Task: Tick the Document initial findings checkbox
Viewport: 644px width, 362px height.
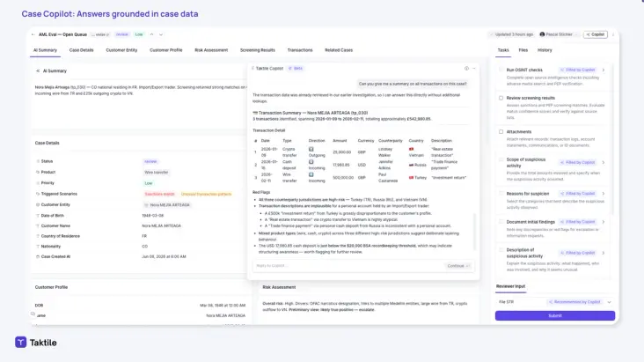Action: point(501,222)
